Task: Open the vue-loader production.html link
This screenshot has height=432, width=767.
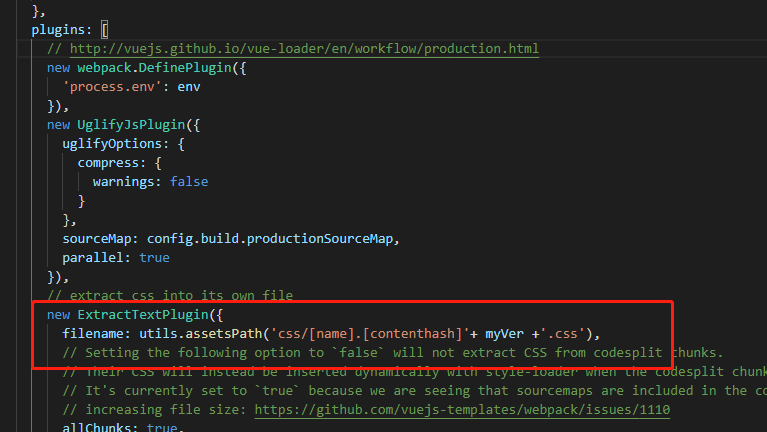Action: 304,49
